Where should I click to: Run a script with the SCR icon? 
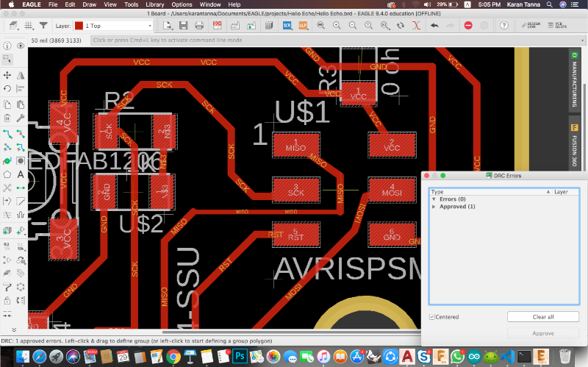(x=287, y=26)
